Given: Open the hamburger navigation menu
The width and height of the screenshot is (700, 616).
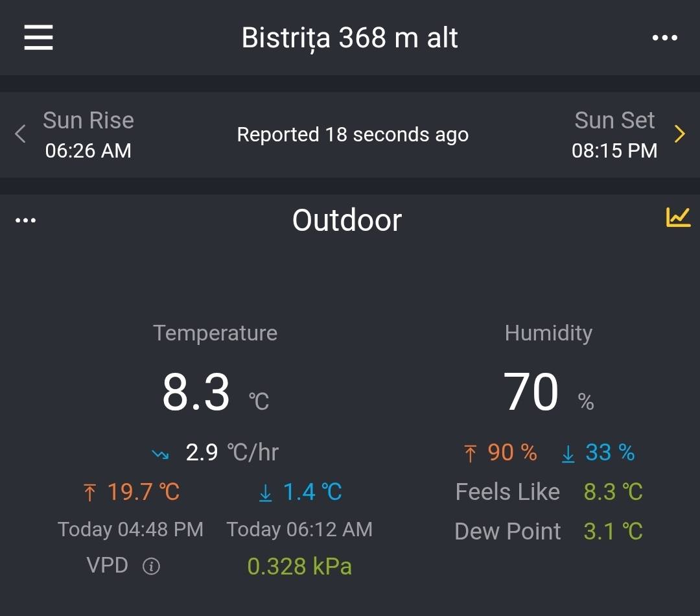Looking at the screenshot, I should coord(38,38).
